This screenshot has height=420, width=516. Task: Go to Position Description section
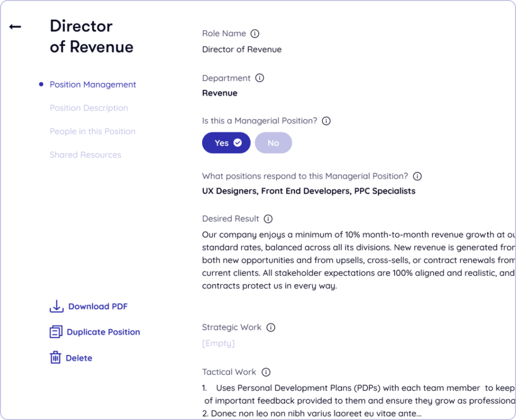[x=89, y=108]
